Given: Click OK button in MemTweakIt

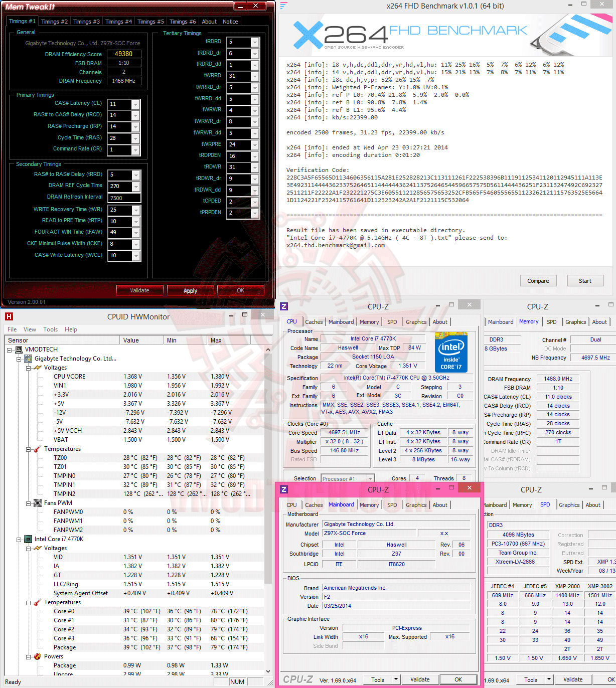Looking at the screenshot, I should click(x=241, y=290).
